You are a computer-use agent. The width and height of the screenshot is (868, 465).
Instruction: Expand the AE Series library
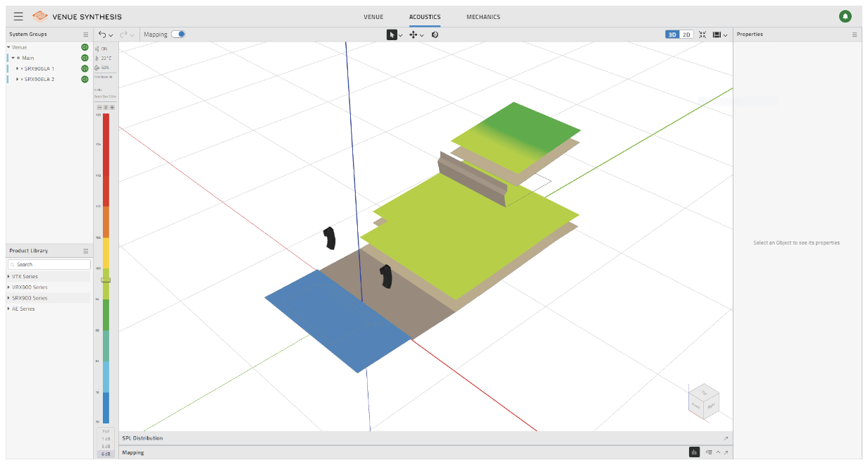tap(9, 309)
